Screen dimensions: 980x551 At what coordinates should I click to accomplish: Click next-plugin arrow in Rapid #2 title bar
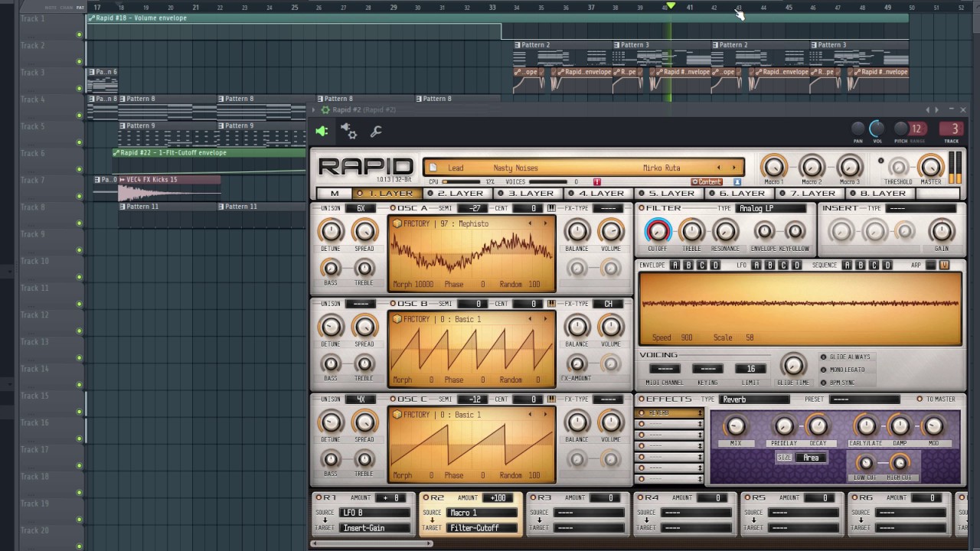pos(936,110)
